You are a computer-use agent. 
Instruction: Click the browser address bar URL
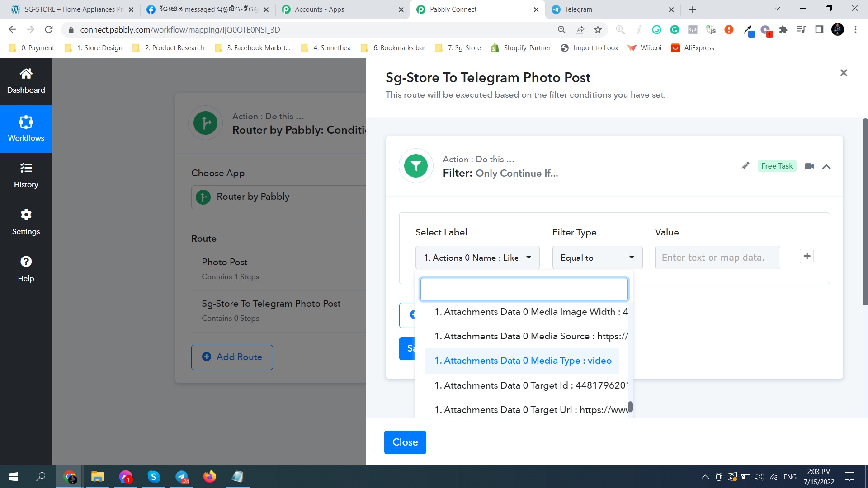(x=180, y=30)
